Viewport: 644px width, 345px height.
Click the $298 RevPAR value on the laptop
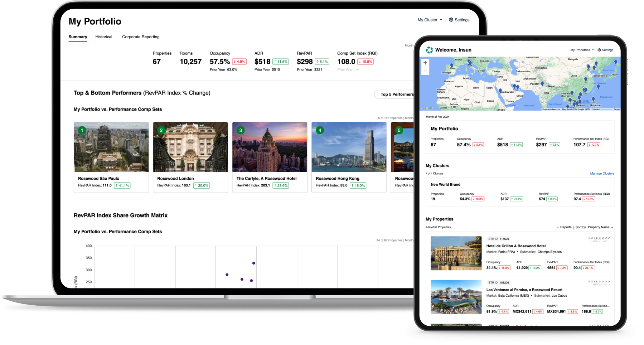tap(305, 62)
